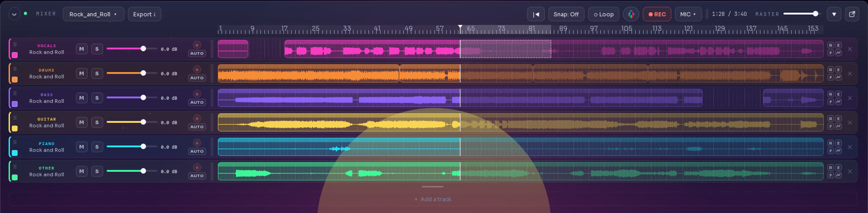Screen dimensions: 868x213
Task: Click the colorful prism logo icon
Action: pos(631,14)
